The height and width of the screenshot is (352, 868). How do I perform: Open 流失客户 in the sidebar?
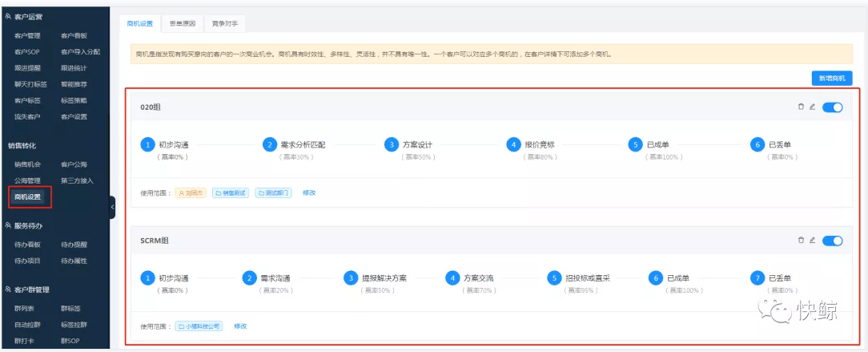point(28,117)
